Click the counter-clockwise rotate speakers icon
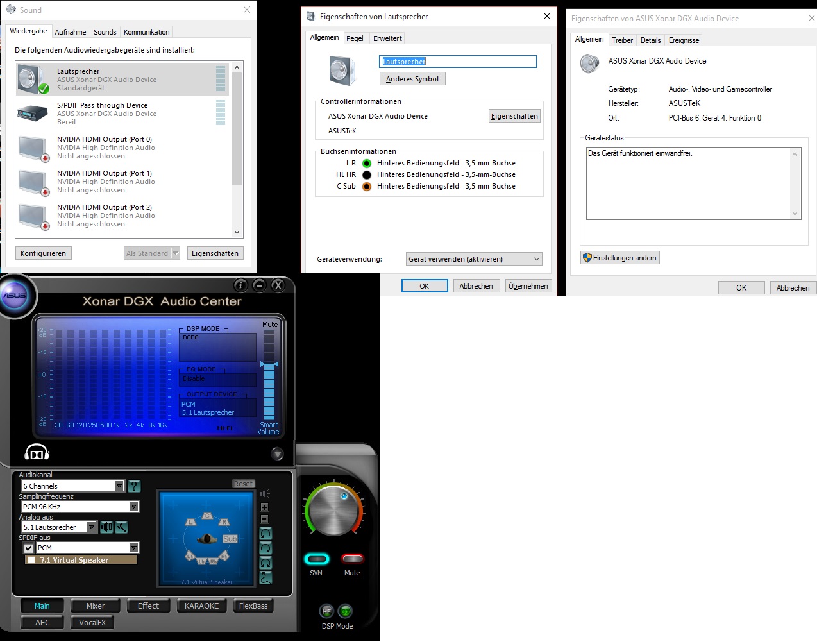817x644 pixels. (265, 534)
